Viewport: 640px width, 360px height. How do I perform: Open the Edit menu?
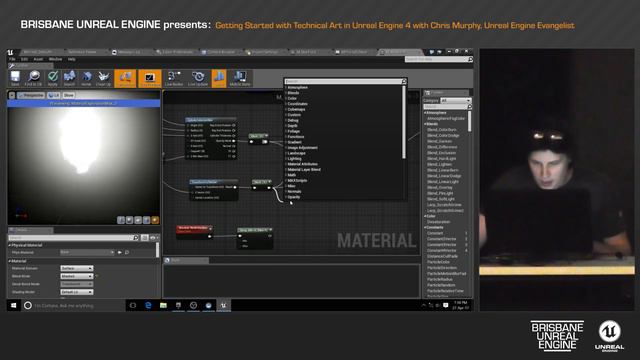24,59
